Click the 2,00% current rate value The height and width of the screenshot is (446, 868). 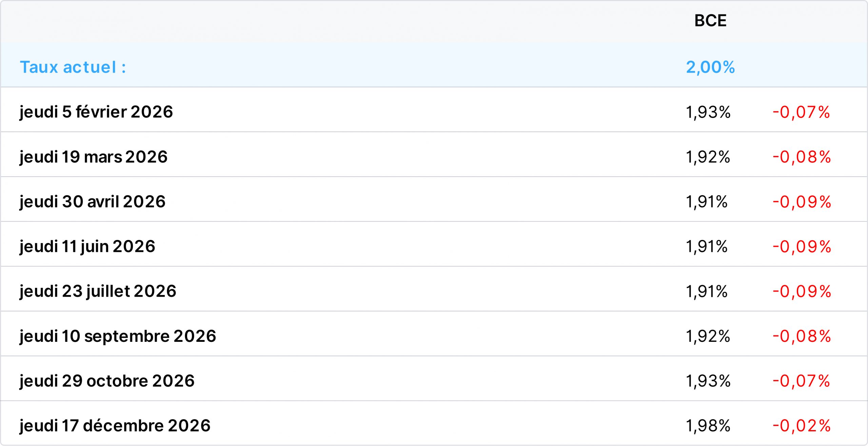click(x=710, y=67)
